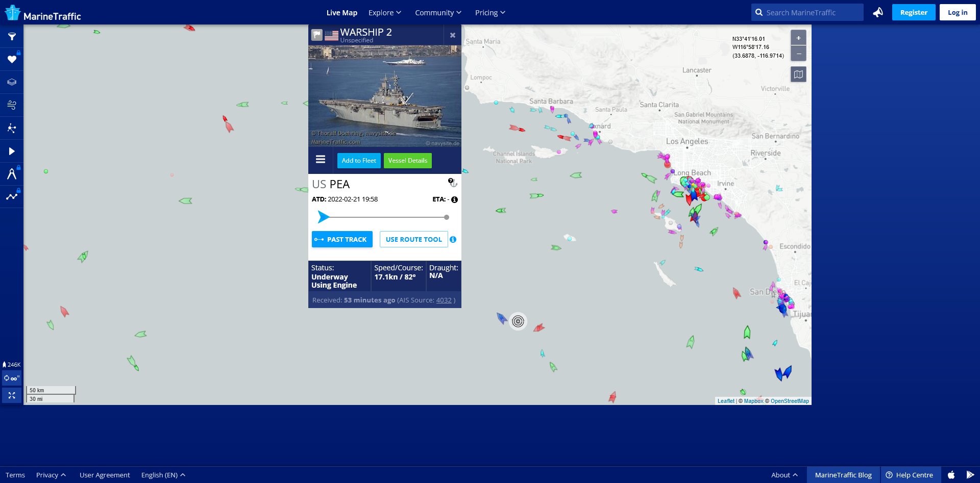Screen dimensions: 980x483
Task: Select the distance measuring compass tool
Action: tap(12, 174)
